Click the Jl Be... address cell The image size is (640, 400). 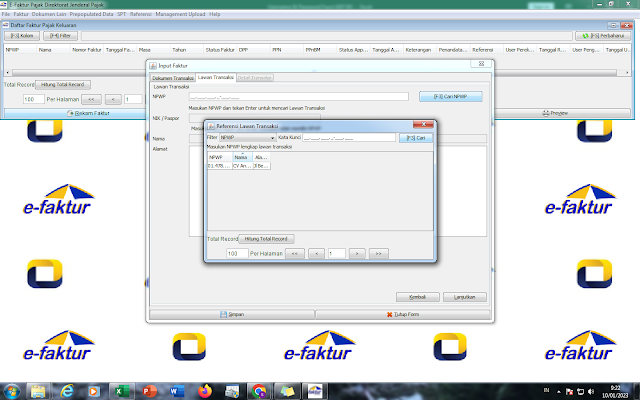pyautogui.click(x=262, y=166)
